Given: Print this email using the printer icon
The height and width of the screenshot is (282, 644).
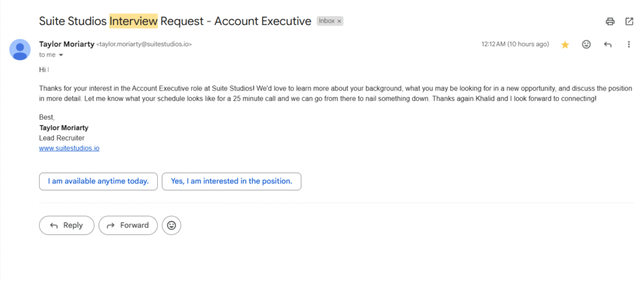Looking at the screenshot, I should tap(610, 22).
